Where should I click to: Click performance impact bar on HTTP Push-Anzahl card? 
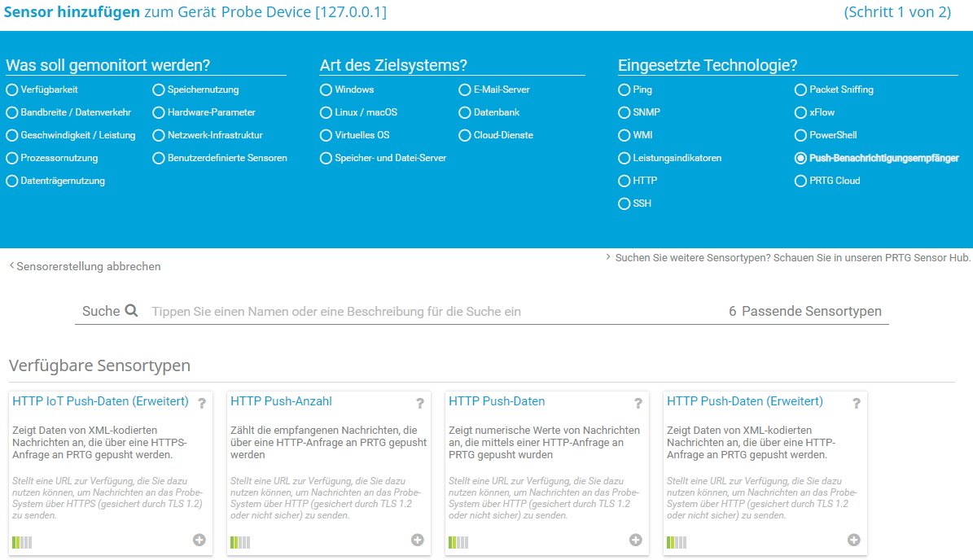click(240, 542)
